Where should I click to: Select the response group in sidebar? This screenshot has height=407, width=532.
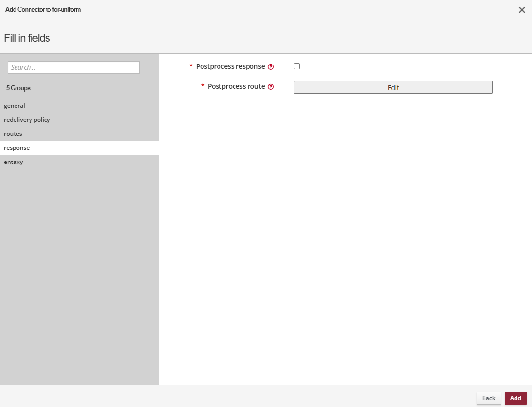point(17,148)
